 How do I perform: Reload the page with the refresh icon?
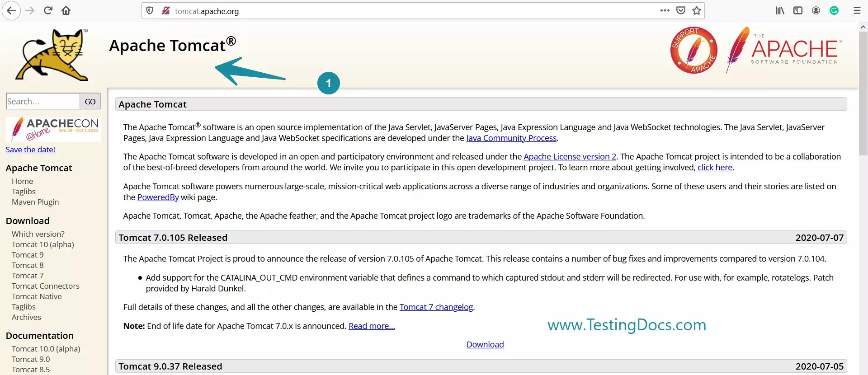click(x=48, y=11)
